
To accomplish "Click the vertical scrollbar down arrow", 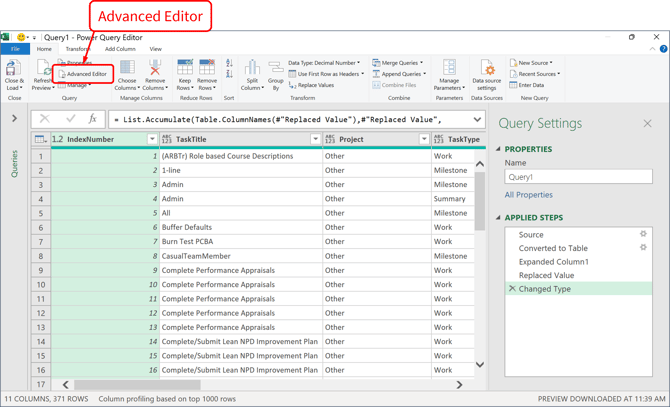I will click(480, 364).
